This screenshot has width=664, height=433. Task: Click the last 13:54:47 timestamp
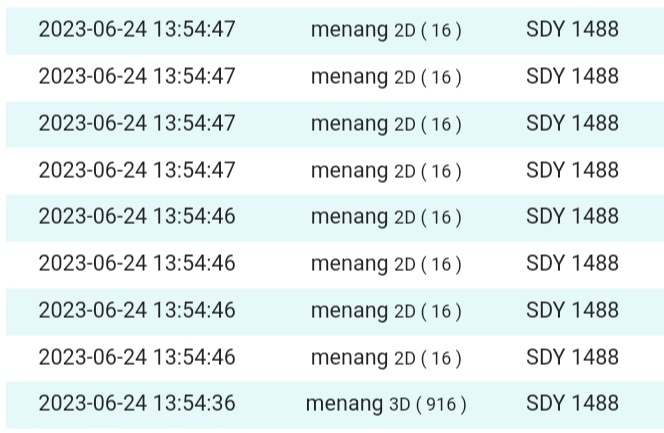[x=137, y=170]
